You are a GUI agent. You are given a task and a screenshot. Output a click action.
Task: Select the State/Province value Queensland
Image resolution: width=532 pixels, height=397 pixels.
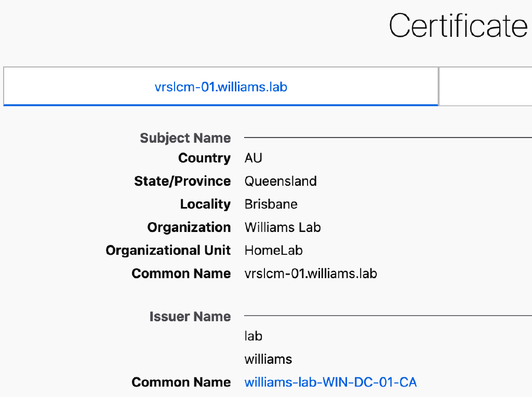click(281, 181)
